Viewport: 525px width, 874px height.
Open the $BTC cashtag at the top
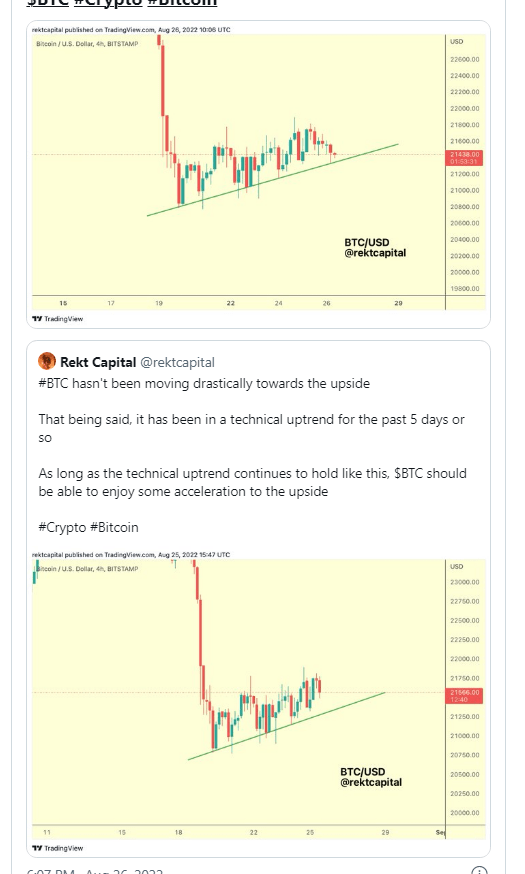pyautogui.click(x=47, y=3)
